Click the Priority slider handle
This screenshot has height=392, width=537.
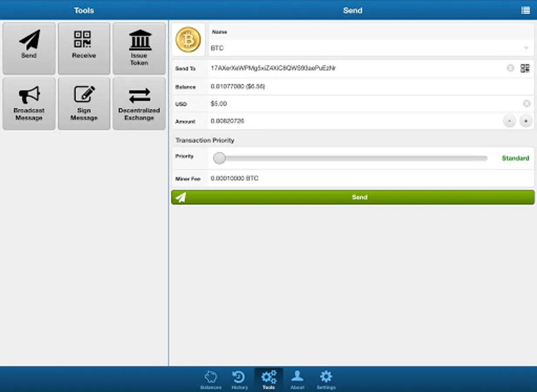coord(219,158)
